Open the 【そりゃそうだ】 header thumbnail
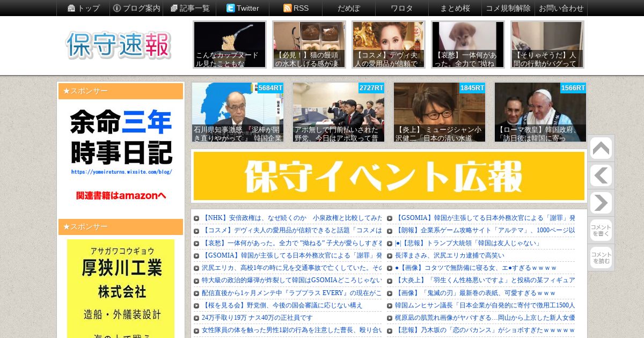The image size is (644, 338). point(547,45)
